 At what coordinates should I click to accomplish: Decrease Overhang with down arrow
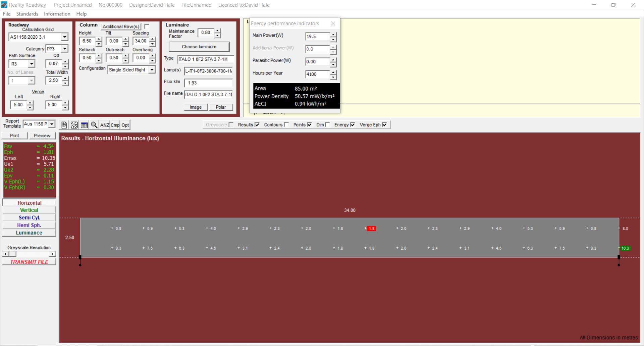click(x=153, y=60)
